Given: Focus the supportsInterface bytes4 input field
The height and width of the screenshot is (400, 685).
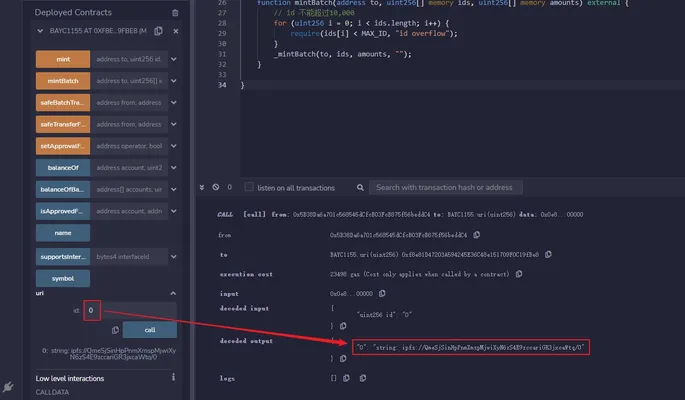Looking at the screenshot, I should click(x=129, y=257).
